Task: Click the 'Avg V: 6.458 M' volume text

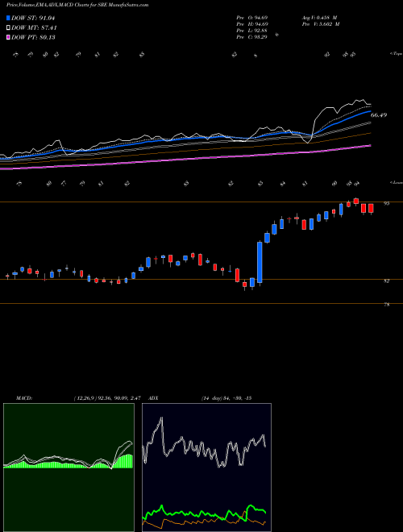Action: point(319,18)
